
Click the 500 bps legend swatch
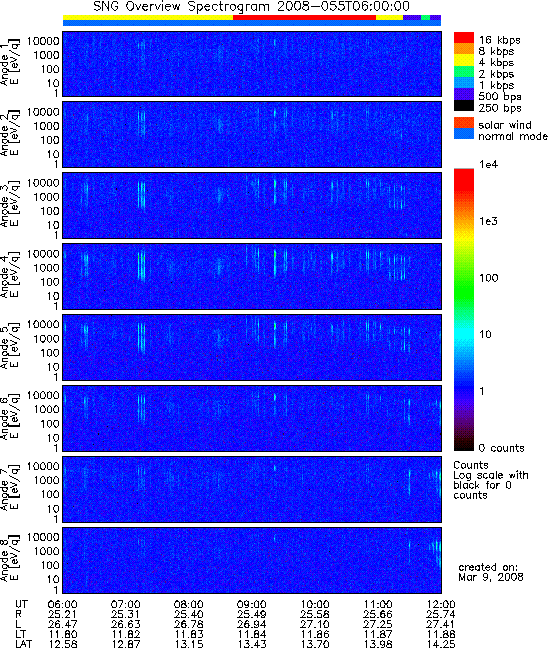pyautogui.click(x=464, y=94)
